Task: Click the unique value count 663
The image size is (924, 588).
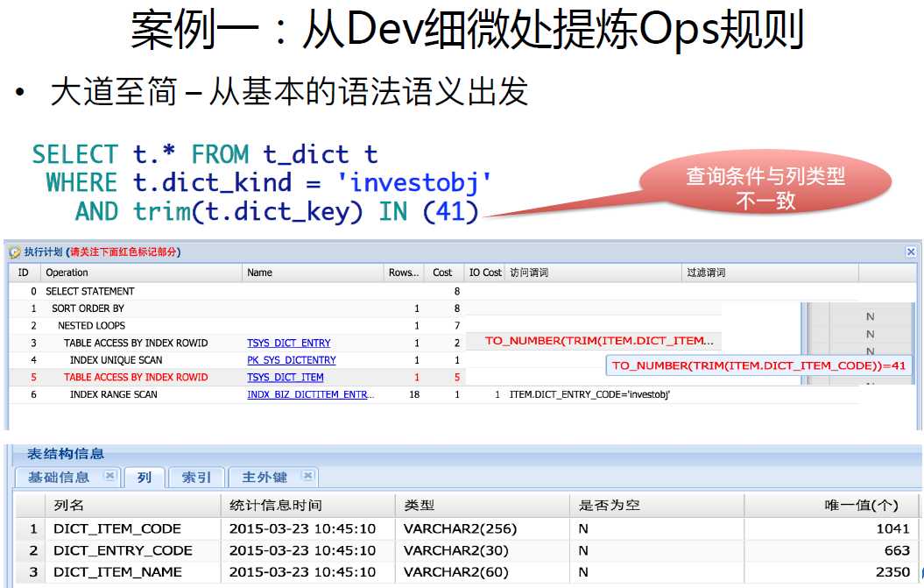Action: (x=897, y=550)
